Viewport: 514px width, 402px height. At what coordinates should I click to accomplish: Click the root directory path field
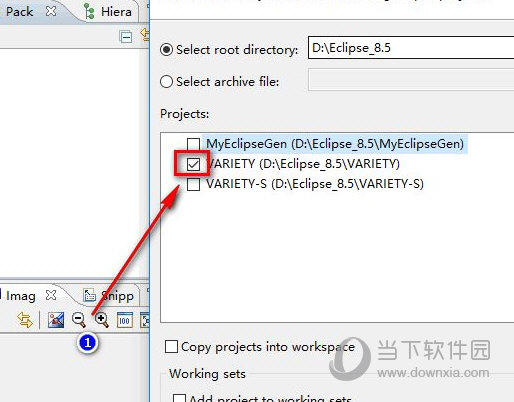[411, 48]
